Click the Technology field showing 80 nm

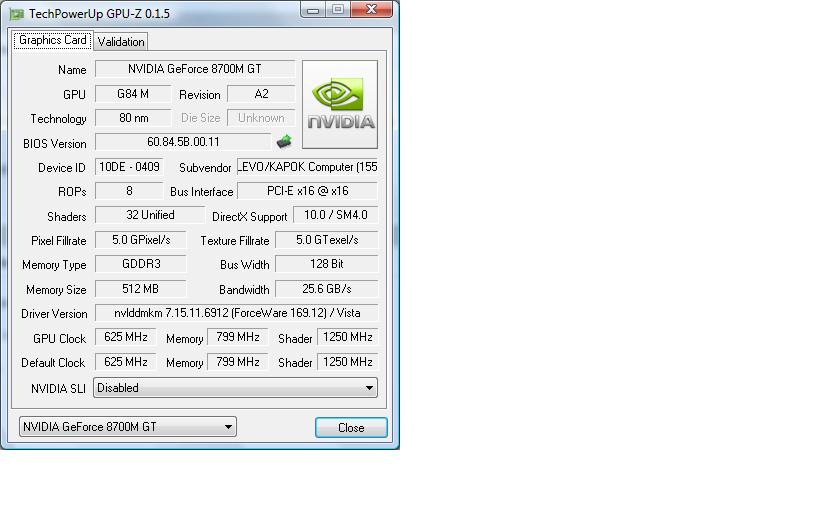(x=133, y=118)
